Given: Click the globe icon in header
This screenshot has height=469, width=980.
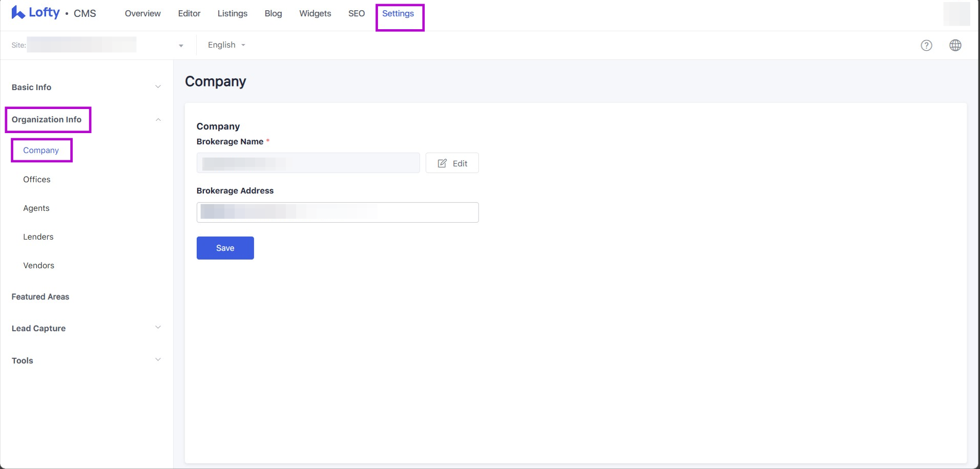Looking at the screenshot, I should (x=955, y=46).
